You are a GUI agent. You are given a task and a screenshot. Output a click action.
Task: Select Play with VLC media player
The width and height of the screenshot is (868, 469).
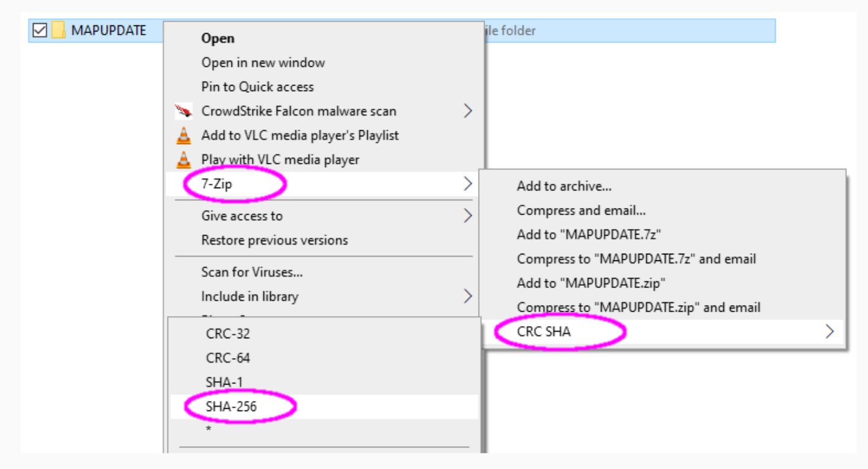pyautogui.click(x=280, y=160)
